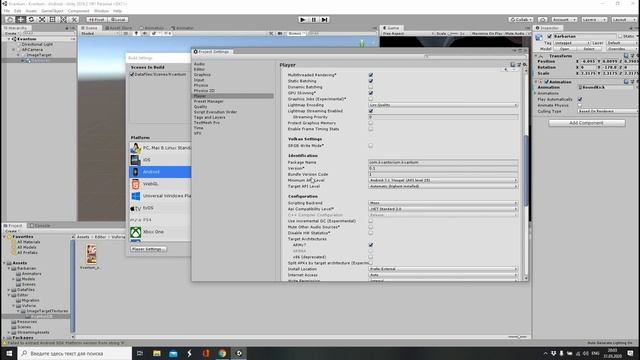640x360 pixels.
Task: Open the image target asset thumbnail in Project
Action: click(x=91, y=254)
